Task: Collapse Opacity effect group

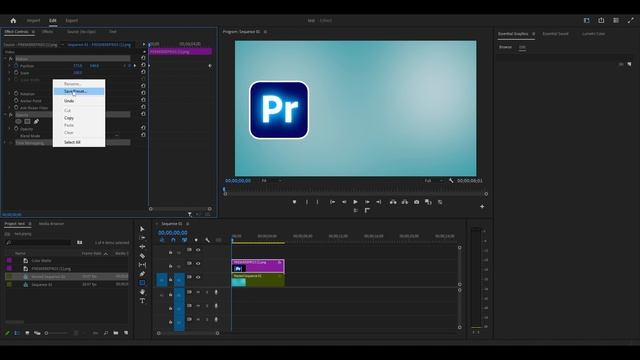Action: [5, 115]
